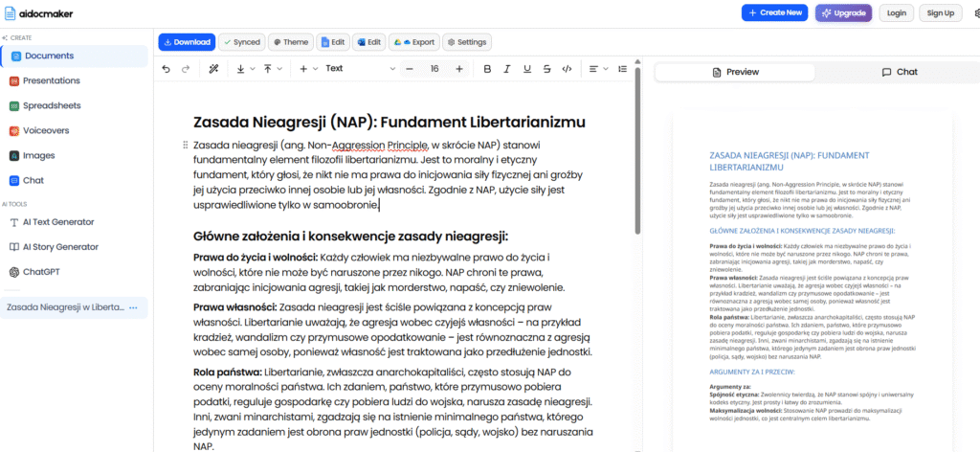The height and width of the screenshot is (452, 980).
Task: Toggle inline code formatting
Action: 567,69
